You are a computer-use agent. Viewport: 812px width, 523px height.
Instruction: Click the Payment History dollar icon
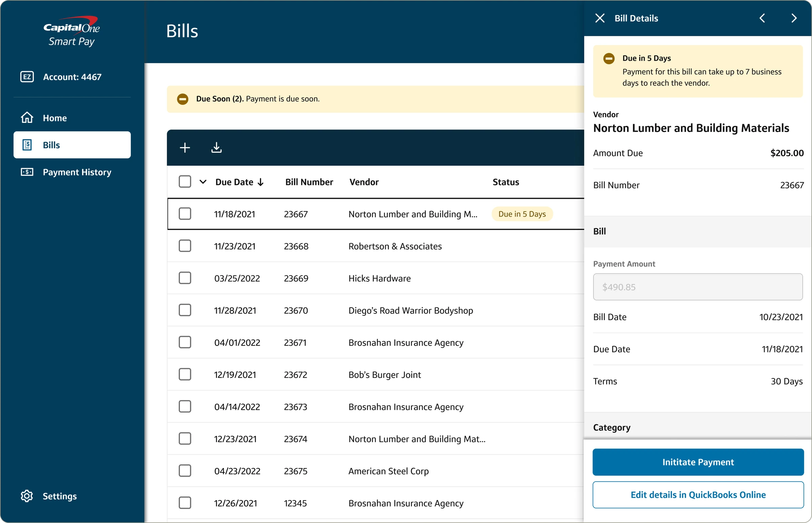[27, 172]
